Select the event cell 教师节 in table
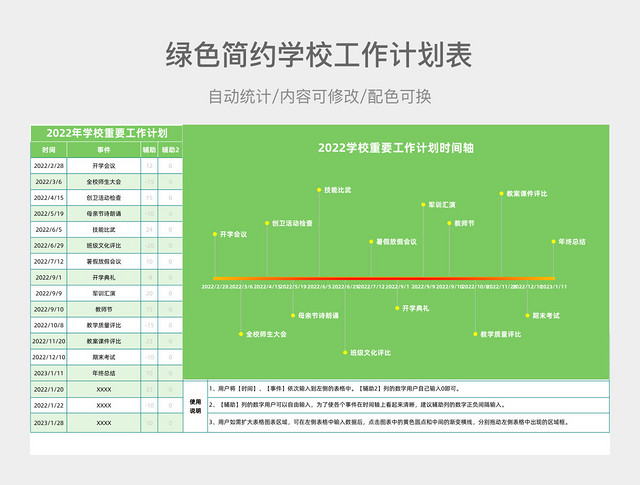Viewport: 640px width, 485px height. point(104,309)
